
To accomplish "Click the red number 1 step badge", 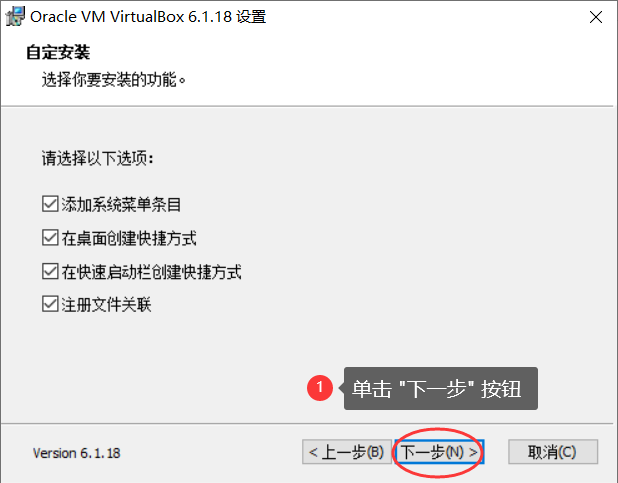I will (x=320, y=388).
